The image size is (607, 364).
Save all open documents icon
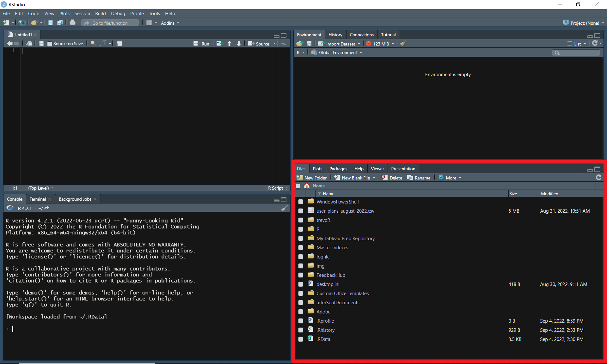[x=60, y=23]
